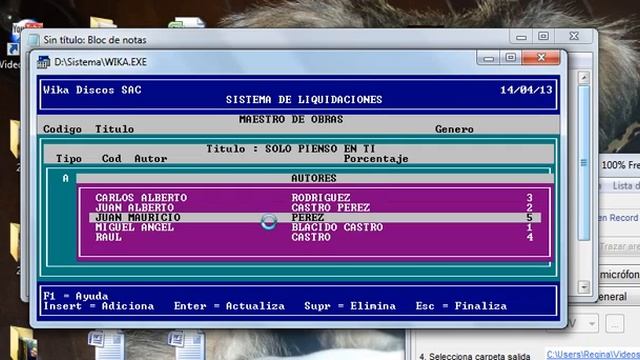Click Notepad icon in Bloc de notas title bar
Image resolution: width=640 pixels, height=360 pixels.
(34, 40)
